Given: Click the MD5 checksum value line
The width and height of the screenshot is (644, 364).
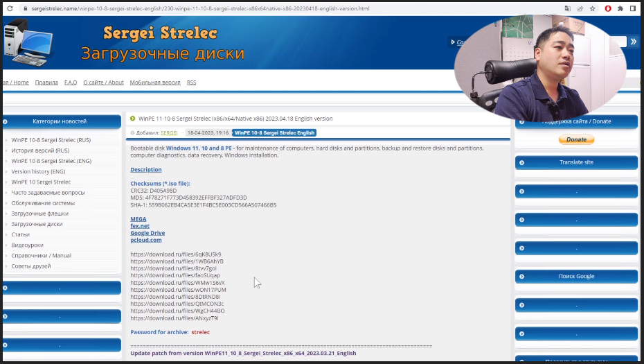Looking at the screenshot, I should 188,198.
